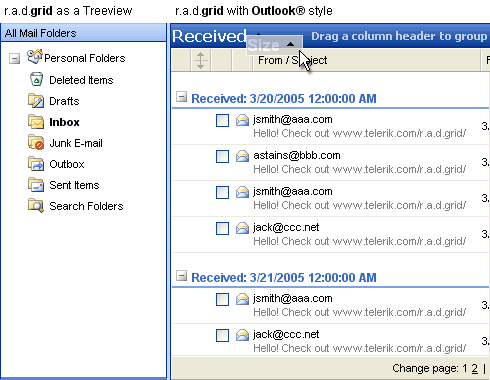
Task: Click the Received: 3/21/2005 12:00:00 AM group title
Action: pos(284,277)
